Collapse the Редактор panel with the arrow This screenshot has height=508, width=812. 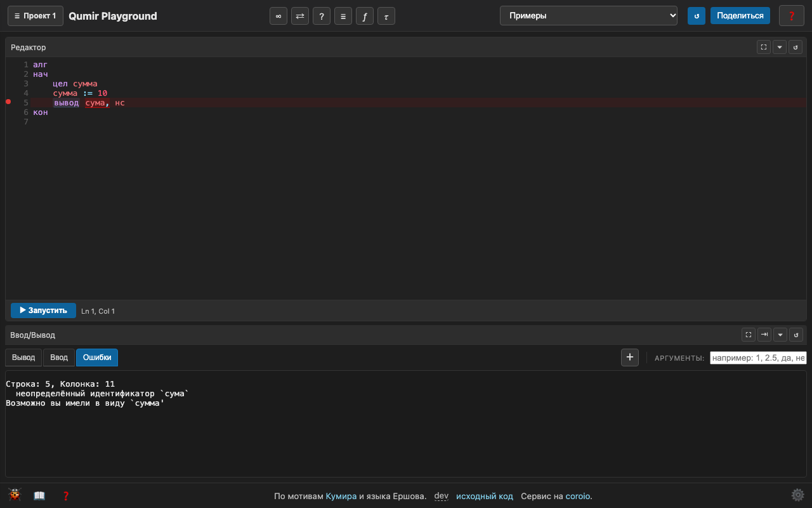pyautogui.click(x=780, y=47)
